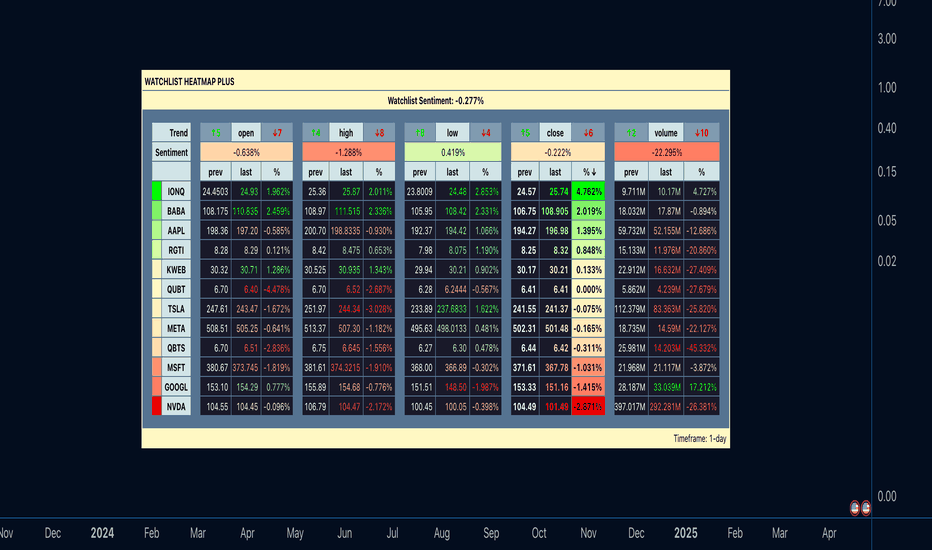Click QUBT open percent -4.478% cell
Image resolution: width=932 pixels, height=550 pixels.
pos(277,290)
